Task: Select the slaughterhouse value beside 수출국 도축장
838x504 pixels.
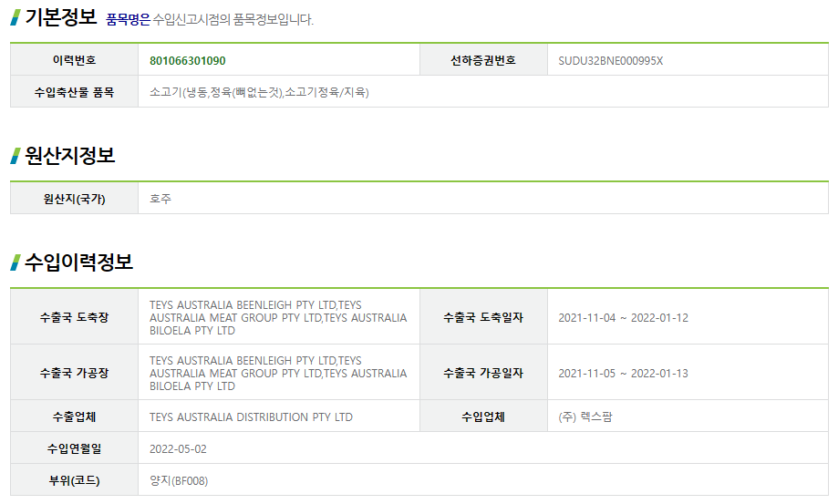Action: coord(278,318)
